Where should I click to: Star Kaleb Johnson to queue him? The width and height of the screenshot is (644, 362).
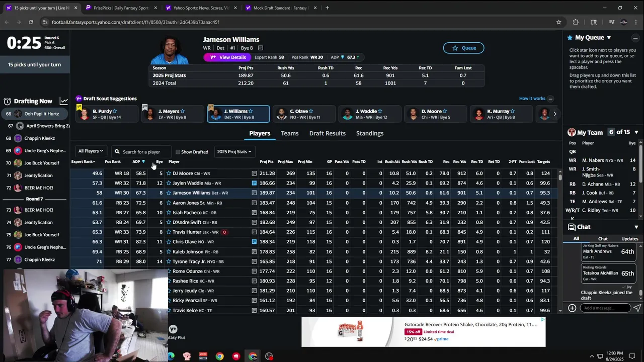coord(169,252)
